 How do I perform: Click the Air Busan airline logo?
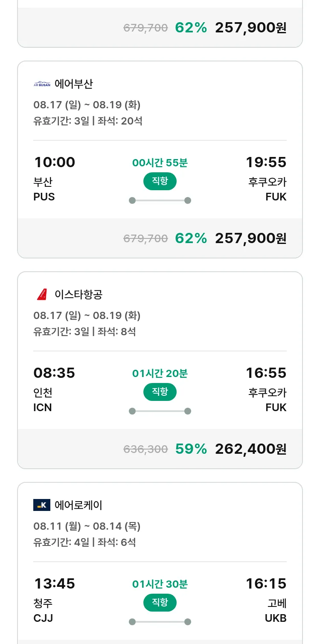point(42,84)
